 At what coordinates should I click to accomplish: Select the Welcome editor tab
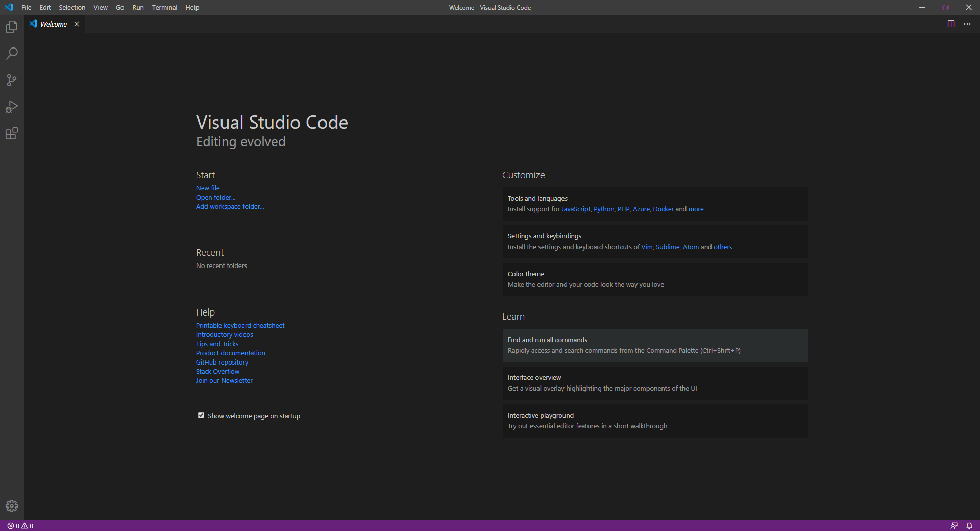click(x=54, y=24)
